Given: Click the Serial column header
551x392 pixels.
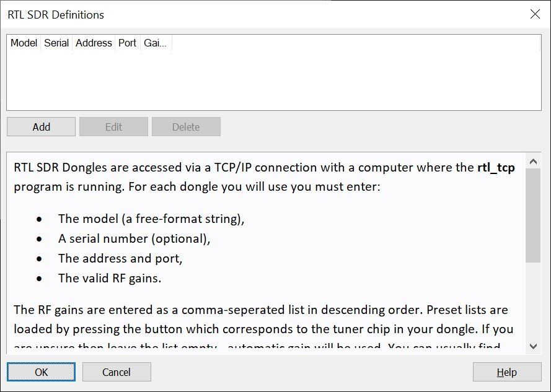Looking at the screenshot, I should click(x=56, y=43).
